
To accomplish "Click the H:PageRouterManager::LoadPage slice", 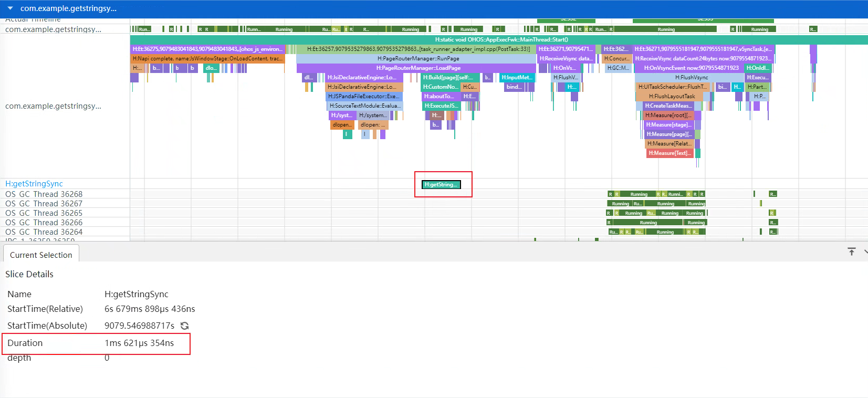I will pos(417,68).
